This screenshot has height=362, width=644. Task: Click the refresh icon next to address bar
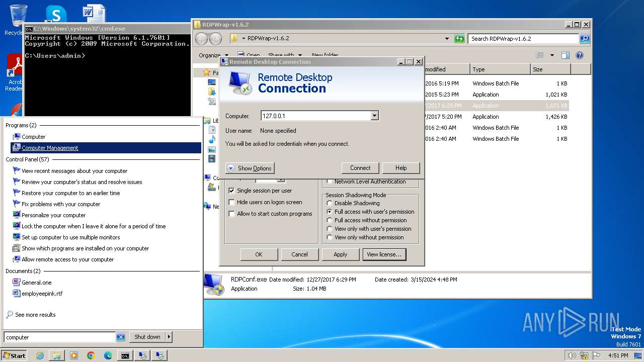tap(459, 39)
